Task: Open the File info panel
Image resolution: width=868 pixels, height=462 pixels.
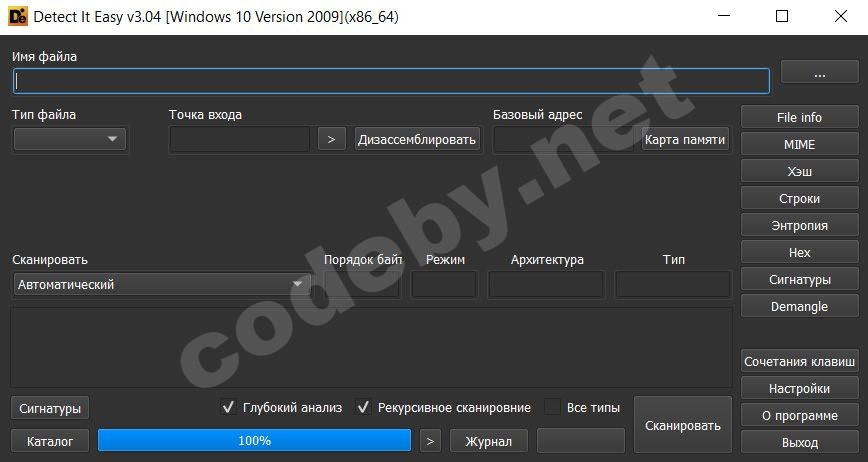Action: pos(799,117)
